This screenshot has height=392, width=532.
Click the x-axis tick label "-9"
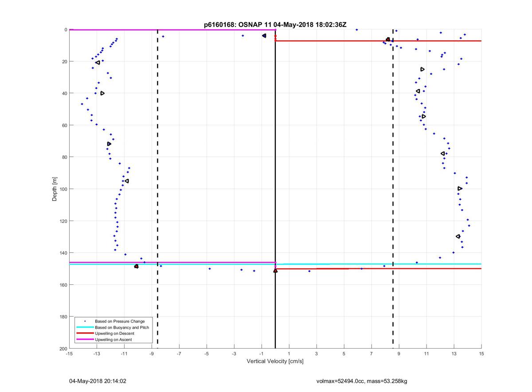152,354
